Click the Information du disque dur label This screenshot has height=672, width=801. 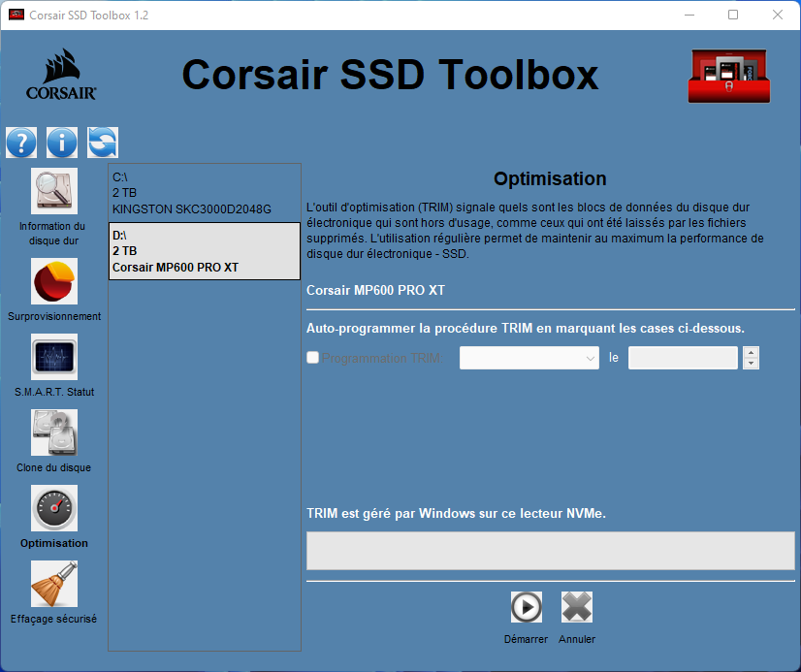click(x=53, y=234)
